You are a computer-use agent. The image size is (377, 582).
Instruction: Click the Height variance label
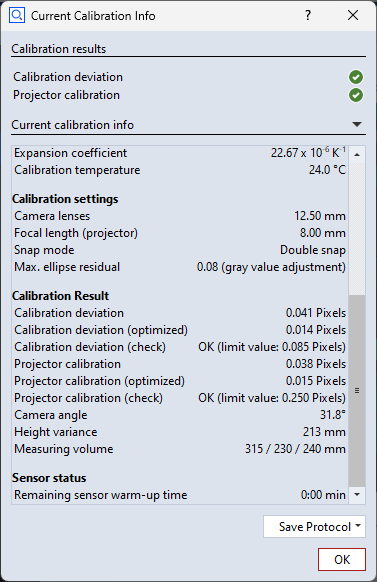coord(56,432)
